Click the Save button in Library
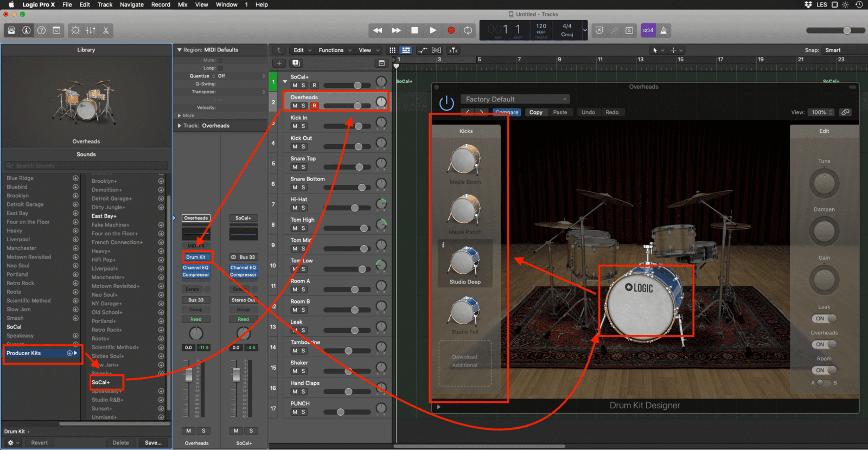The height and width of the screenshot is (450, 868). 153,442
